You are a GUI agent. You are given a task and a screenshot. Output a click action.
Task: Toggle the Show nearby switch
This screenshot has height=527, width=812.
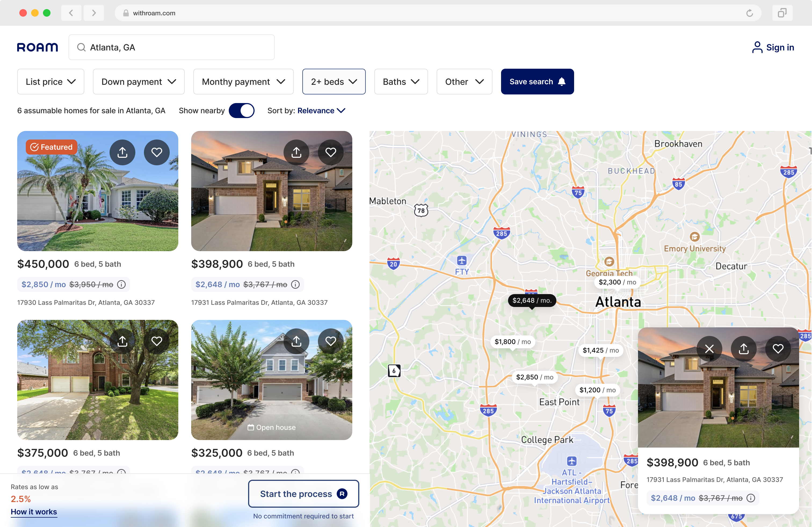point(242,111)
